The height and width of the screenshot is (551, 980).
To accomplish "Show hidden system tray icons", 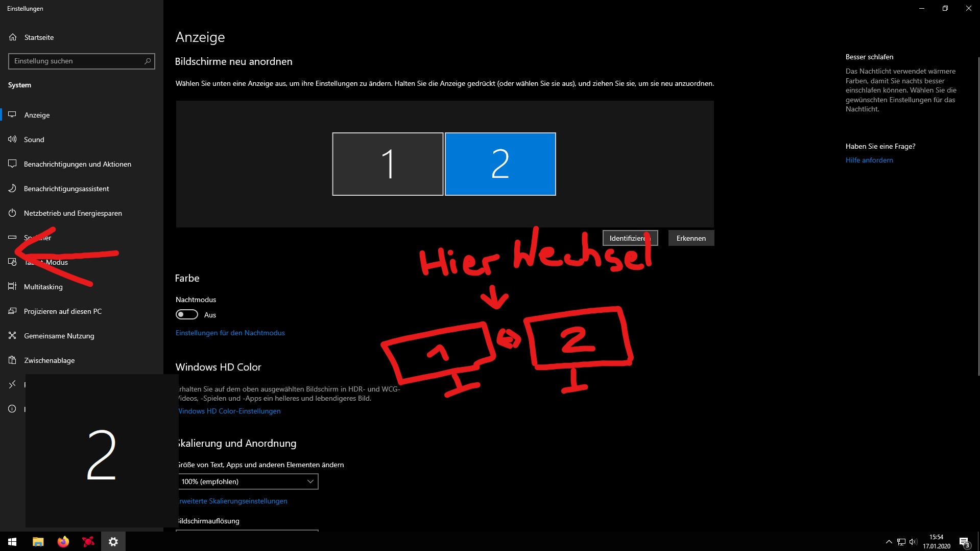I will pyautogui.click(x=889, y=542).
